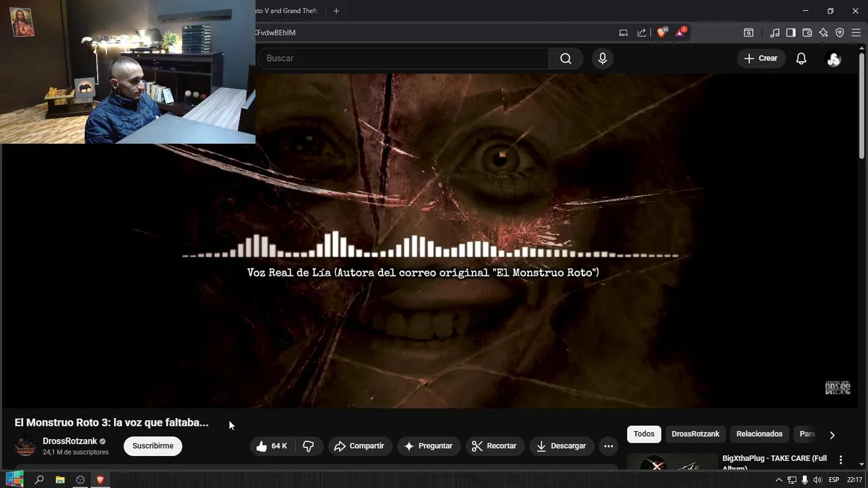The image size is (868, 488).
Task: Select the Todos filter chip
Action: (644, 434)
